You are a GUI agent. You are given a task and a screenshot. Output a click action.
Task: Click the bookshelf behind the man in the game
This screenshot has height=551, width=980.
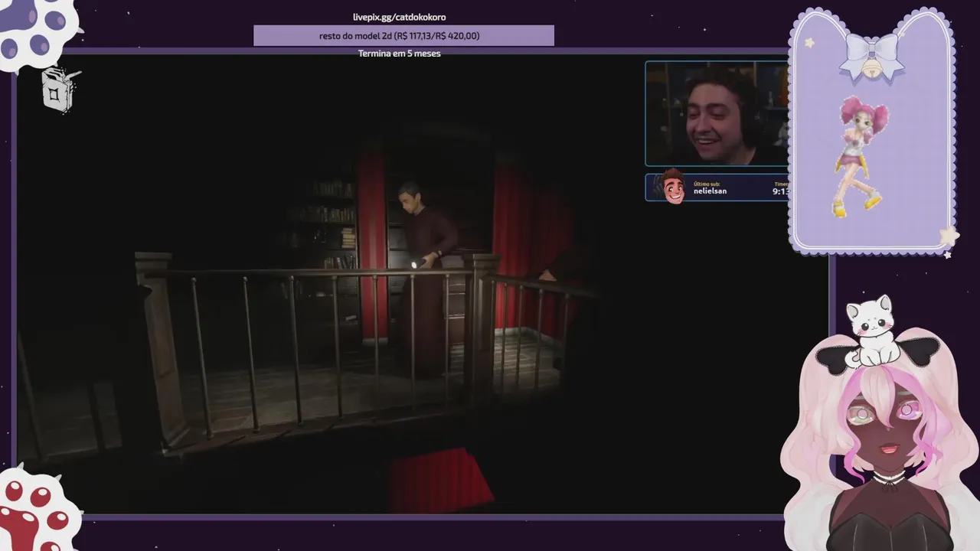pos(325,226)
